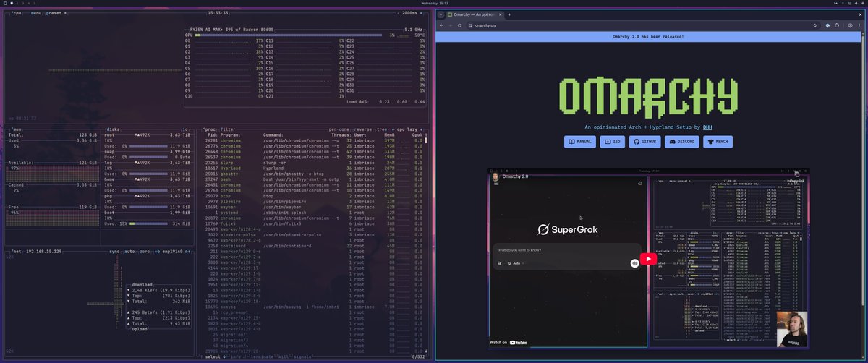Click the Wednesday 15:53 clock in top bar
This screenshot has width=868, height=363.
tap(434, 4)
